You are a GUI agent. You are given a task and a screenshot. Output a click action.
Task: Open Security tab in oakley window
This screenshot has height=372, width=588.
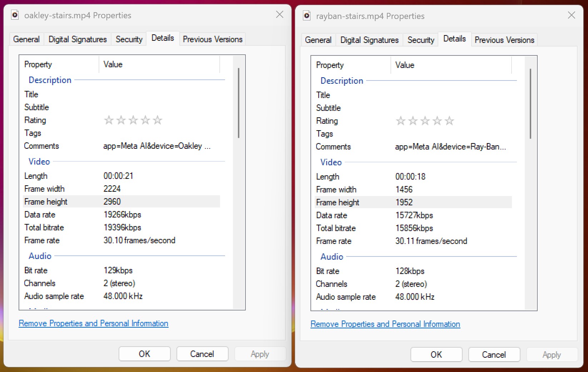click(129, 39)
